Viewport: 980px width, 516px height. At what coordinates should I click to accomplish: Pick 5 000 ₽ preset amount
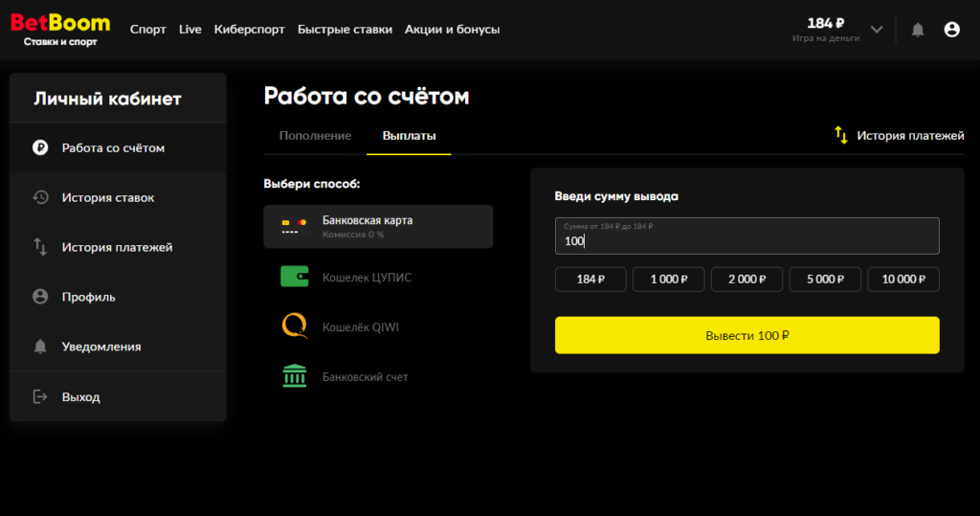point(825,279)
